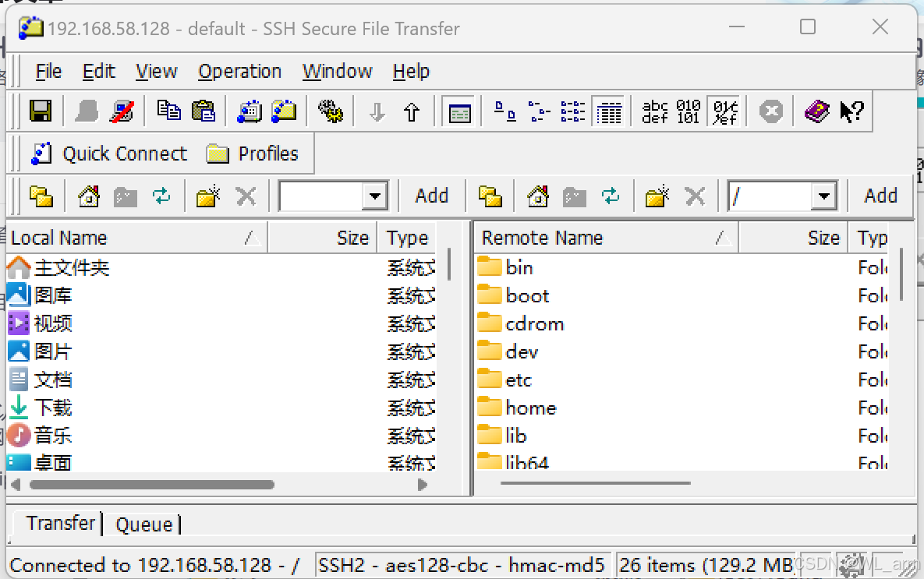Click the Connect toolbar icon
The image size is (924, 579).
87,111
